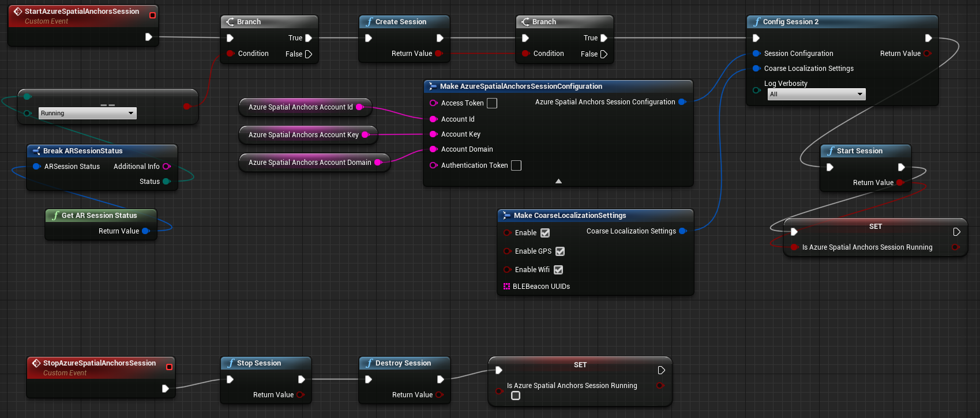Click Azure Spatial Anchors Session Configuration output pin
980x418 pixels.
click(682, 102)
